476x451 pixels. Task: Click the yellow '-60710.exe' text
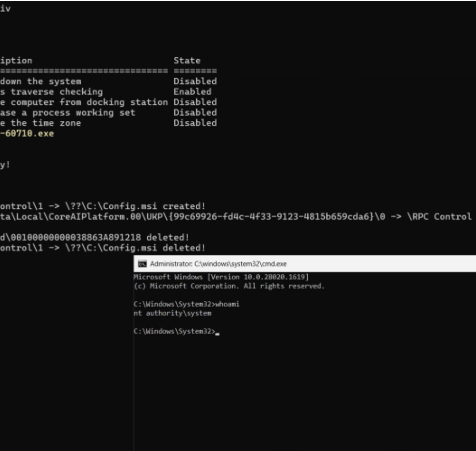pyautogui.click(x=27, y=133)
